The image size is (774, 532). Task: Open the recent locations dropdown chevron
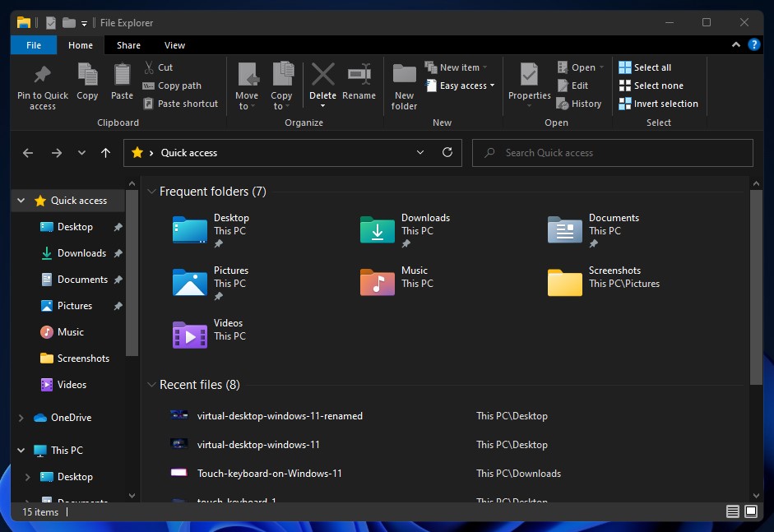tap(82, 153)
